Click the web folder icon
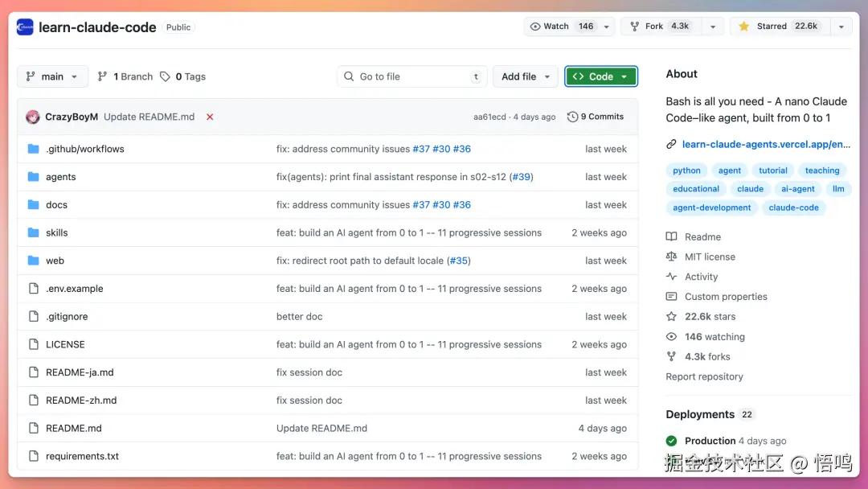868x489 pixels. coord(33,261)
